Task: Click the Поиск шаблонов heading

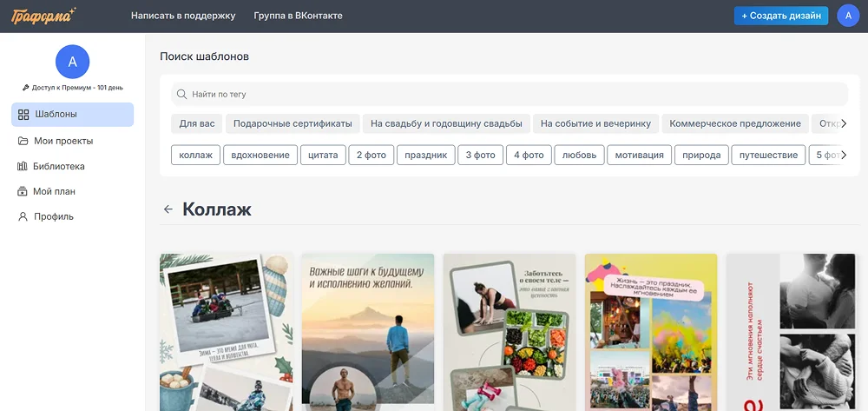Action: [x=204, y=56]
